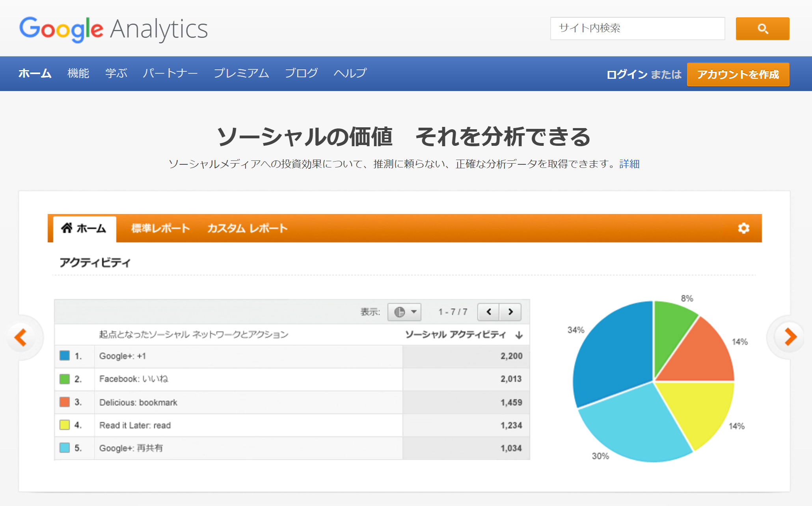Open the 詳細 link

tap(629, 164)
